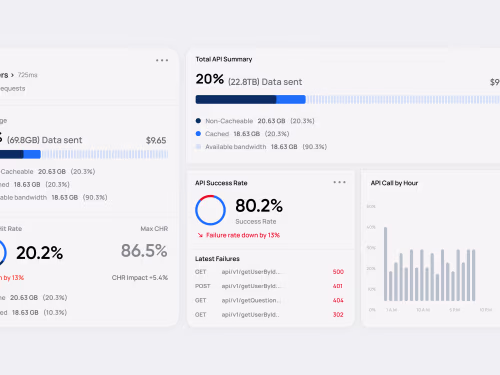Click the dark blue Non-Cacheable legend dot
The width and height of the screenshot is (500, 375).
coord(198,121)
